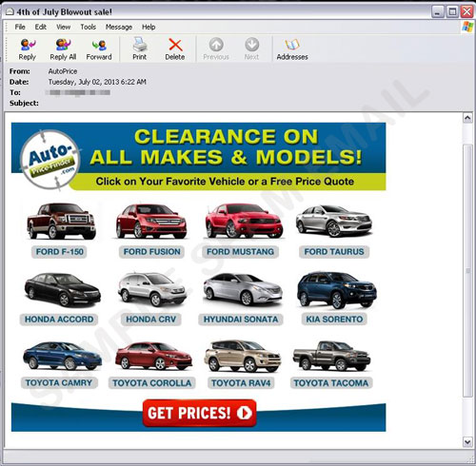Viewport: 476px width, 466px height.
Task: Click the vertical scrollbar thumb
Action: pyautogui.click(x=467, y=270)
